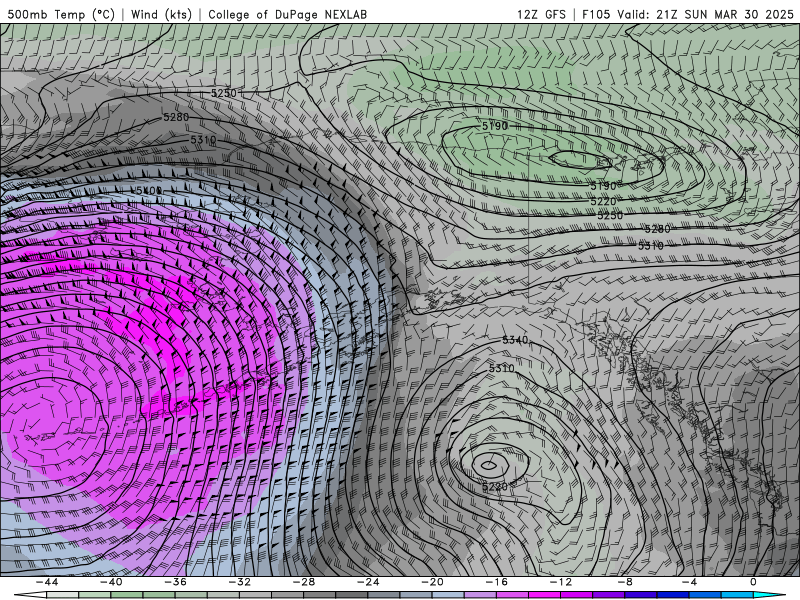
Task: Select the '12Z GFS' model run label
Action: click(541, 14)
